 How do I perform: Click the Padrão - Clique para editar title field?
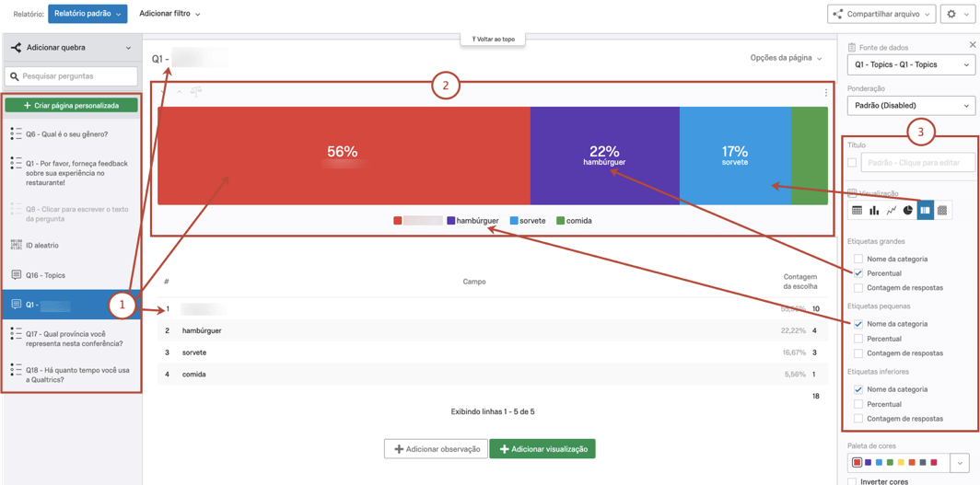point(918,163)
